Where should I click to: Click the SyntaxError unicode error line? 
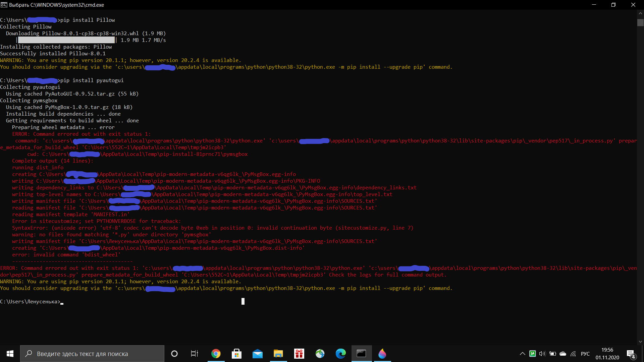coord(213,228)
